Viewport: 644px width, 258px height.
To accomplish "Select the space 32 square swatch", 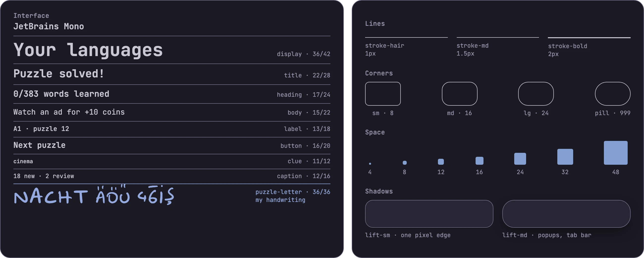I will [565, 157].
